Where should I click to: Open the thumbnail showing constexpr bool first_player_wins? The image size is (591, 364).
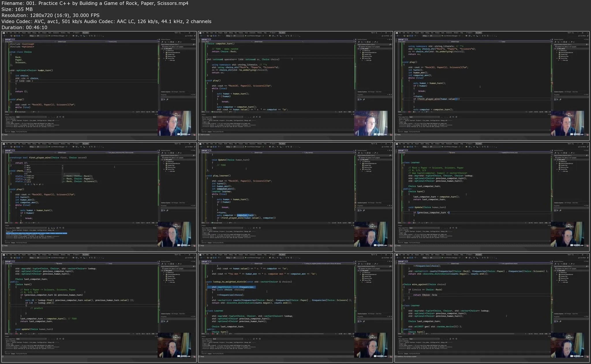[99, 197]
